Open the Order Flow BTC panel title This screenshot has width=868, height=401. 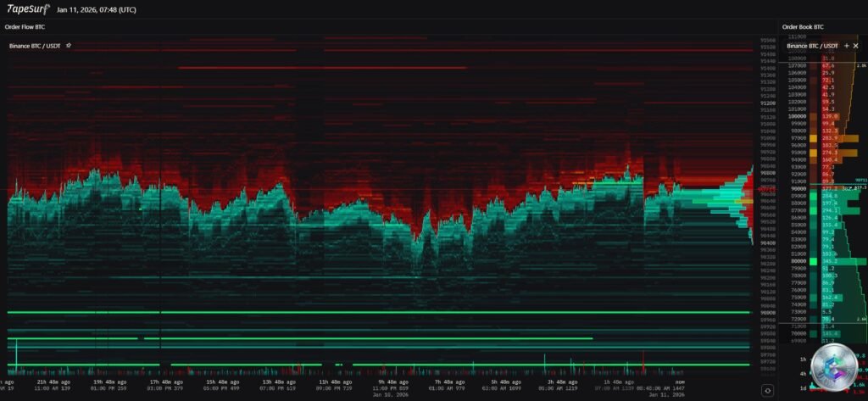pos(25,27)
